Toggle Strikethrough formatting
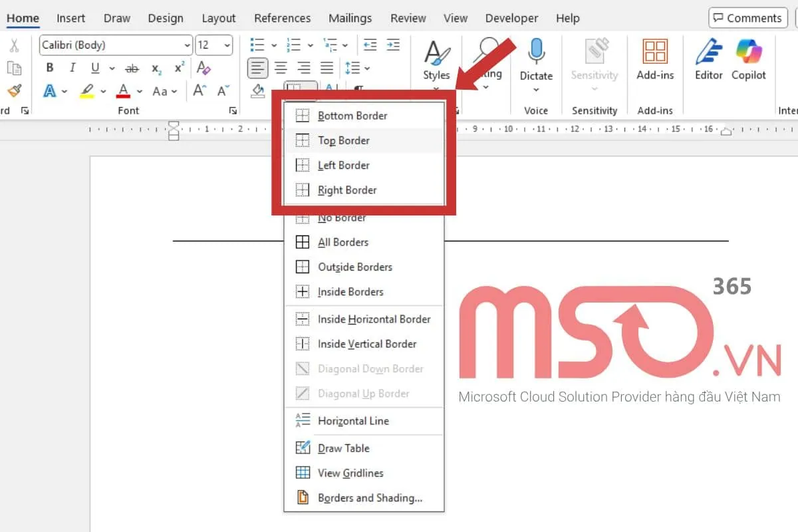 [132, 68]
